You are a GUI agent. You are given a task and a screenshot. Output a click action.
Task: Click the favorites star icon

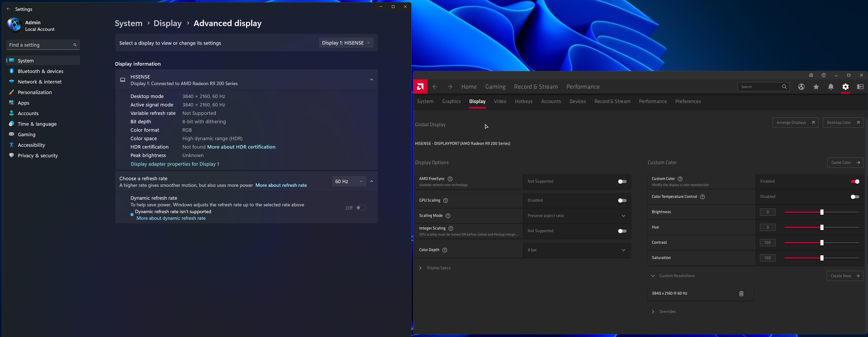pyautogui.click(x=816, y=87)
